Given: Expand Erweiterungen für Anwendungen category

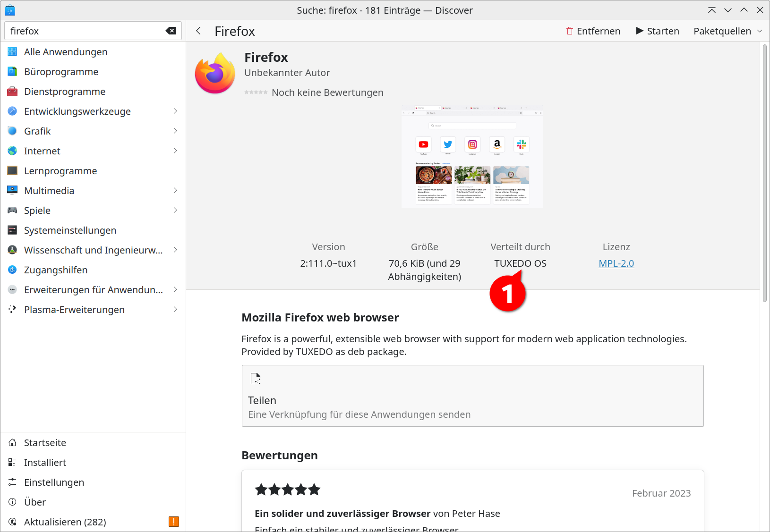Looking at the screenshot, I should pos(175,289).
